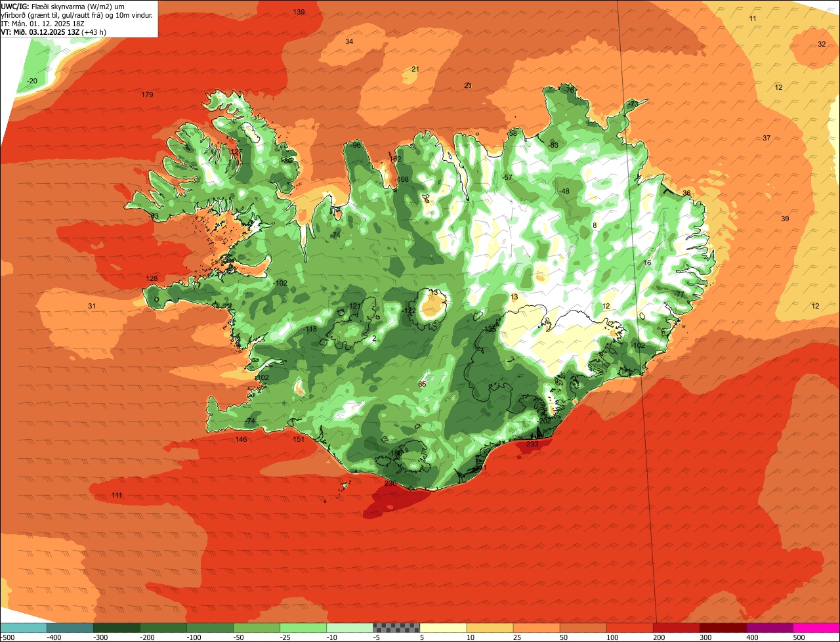This screenshot has height=642, width=840.
Task: Click the light green -25 to -10 swatch
Action: 303,628
